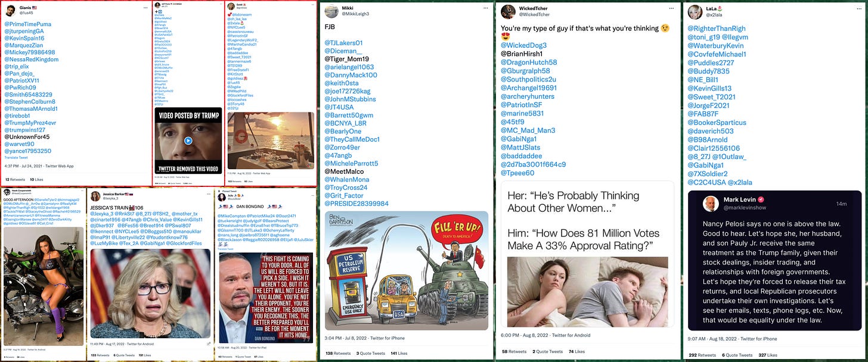
Task: Click WickedTcher's profile avatar
Action: 508,11
